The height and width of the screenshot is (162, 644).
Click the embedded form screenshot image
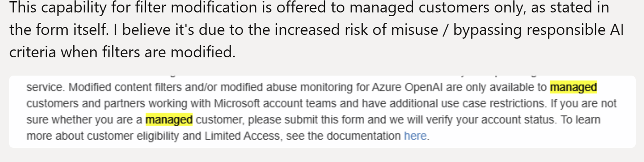(322, 111)
